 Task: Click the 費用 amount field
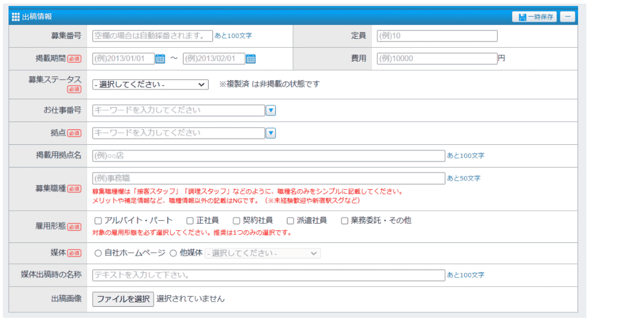(x=437, y=59)
